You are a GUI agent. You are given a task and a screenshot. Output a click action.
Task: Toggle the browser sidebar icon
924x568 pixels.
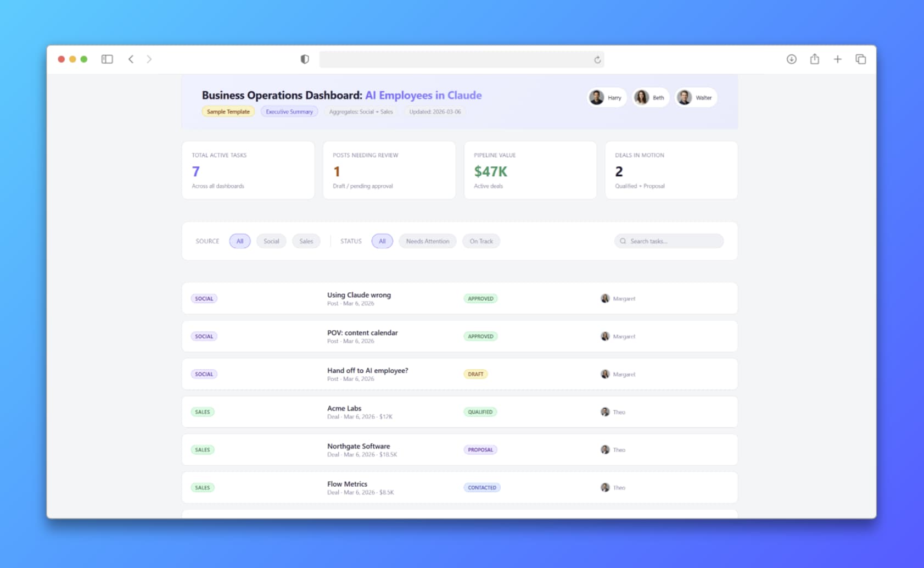[x=107, y=59]
